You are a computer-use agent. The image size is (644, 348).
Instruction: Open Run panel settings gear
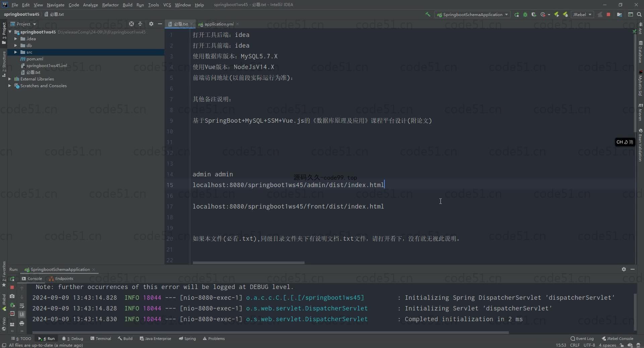pos(624,269)
